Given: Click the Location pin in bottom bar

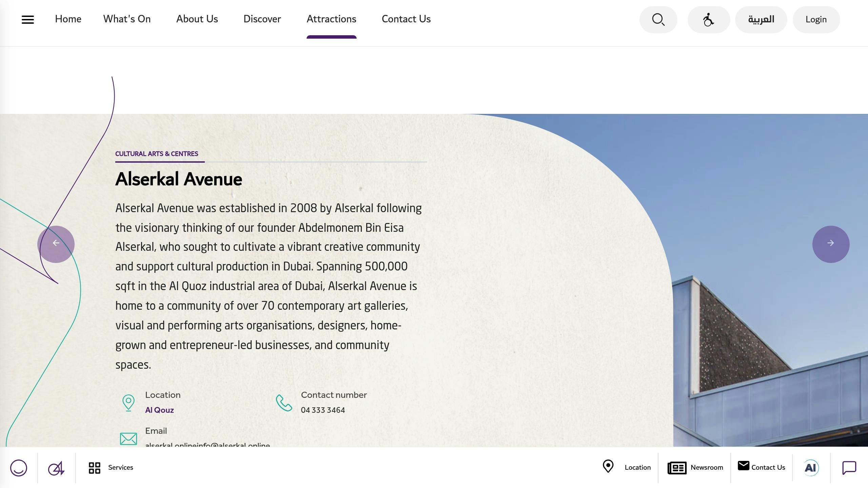Looking at the screenshot, I should click(x=608, y=466).
